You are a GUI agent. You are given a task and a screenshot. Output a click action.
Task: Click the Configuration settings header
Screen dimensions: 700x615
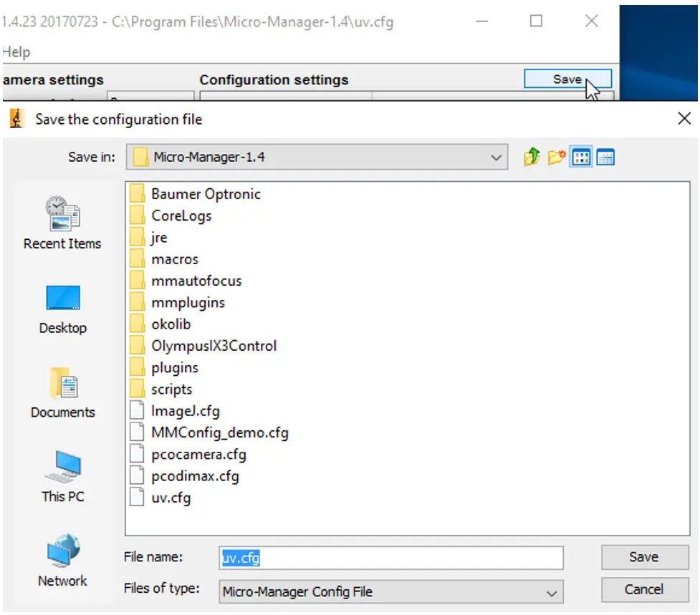(x=275, y=79)
